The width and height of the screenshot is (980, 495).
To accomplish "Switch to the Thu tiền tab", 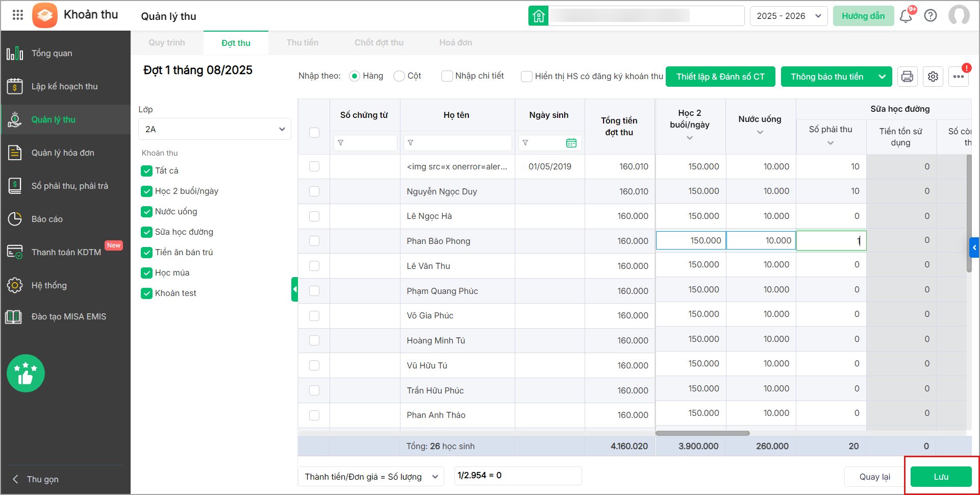I will click(x=303, y=43).
